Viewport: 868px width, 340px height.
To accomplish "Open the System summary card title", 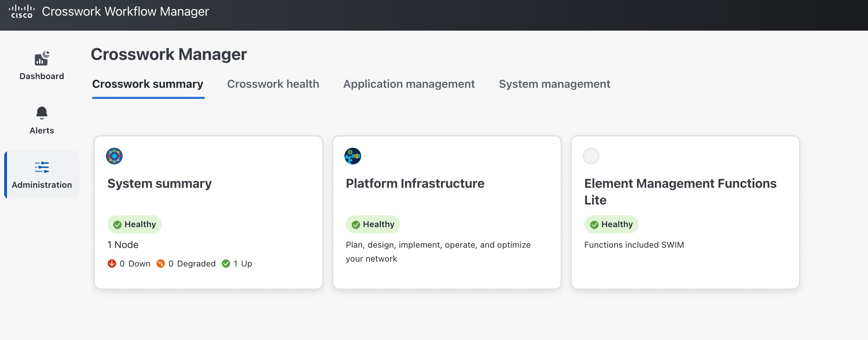I will pyautogui.click(x=160, y=184).
